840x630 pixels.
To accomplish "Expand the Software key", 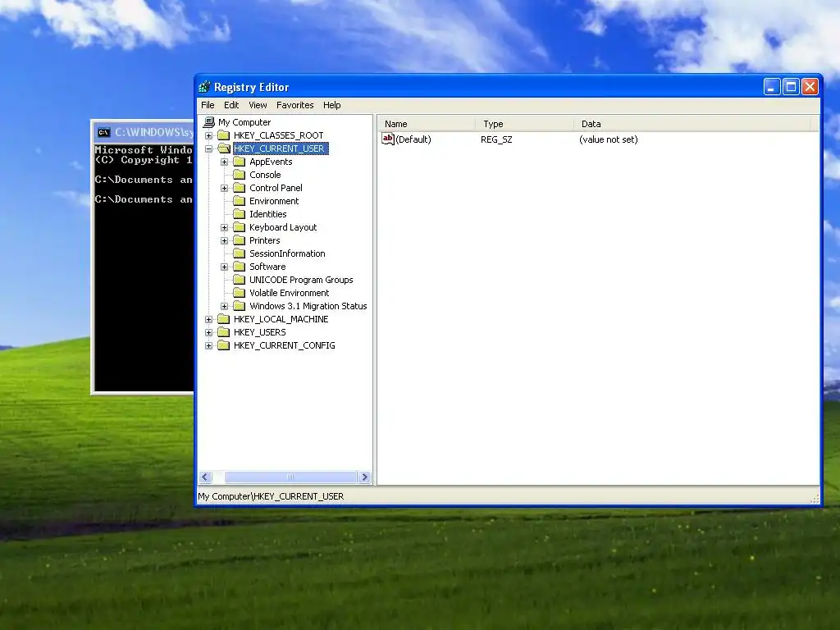I will click(225, 267).
